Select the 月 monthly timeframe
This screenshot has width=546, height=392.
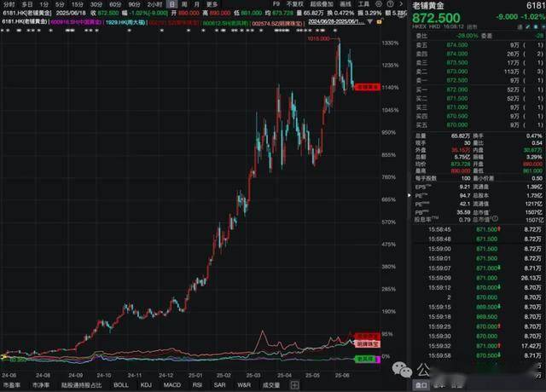click(x=197, y=4)
